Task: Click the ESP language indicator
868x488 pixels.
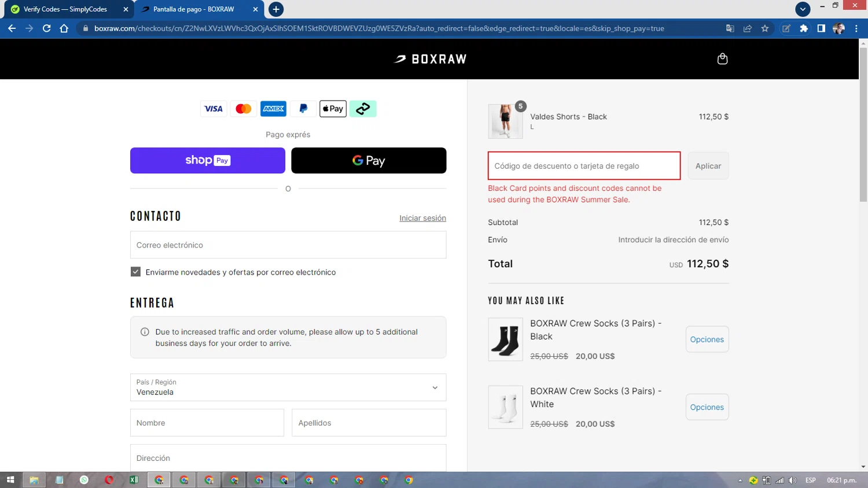Action: click(x=811, y=480)
